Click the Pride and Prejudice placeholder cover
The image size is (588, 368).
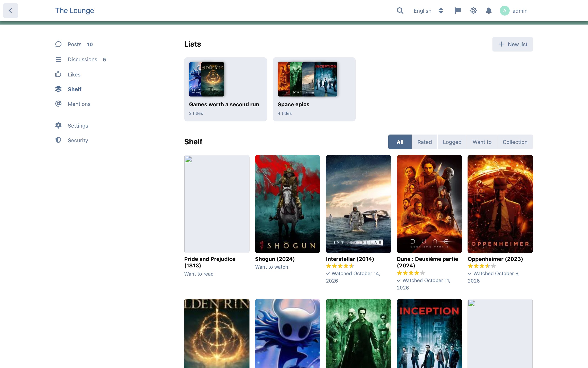217,204
